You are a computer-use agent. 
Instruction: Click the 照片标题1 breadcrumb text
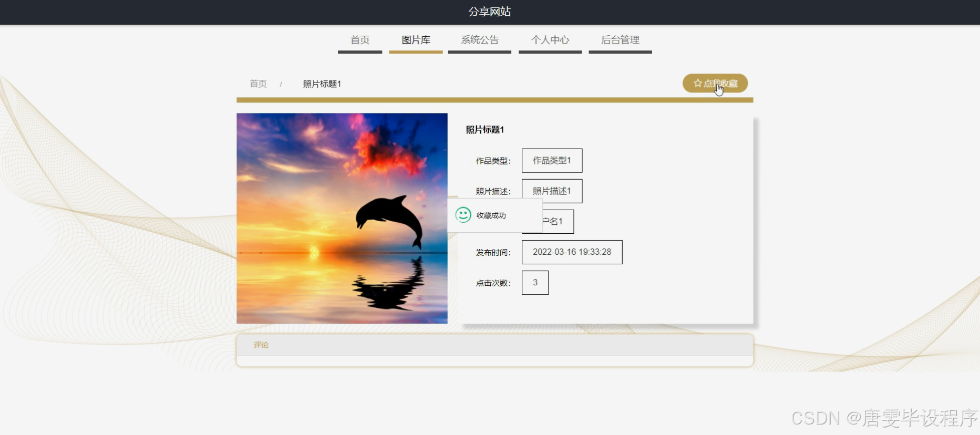click(x=322, y=84)
